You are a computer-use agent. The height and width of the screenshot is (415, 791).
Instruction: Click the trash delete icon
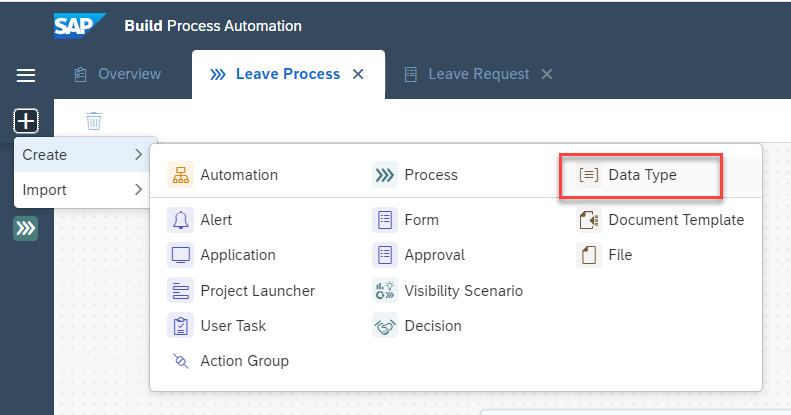click(94, 121)
